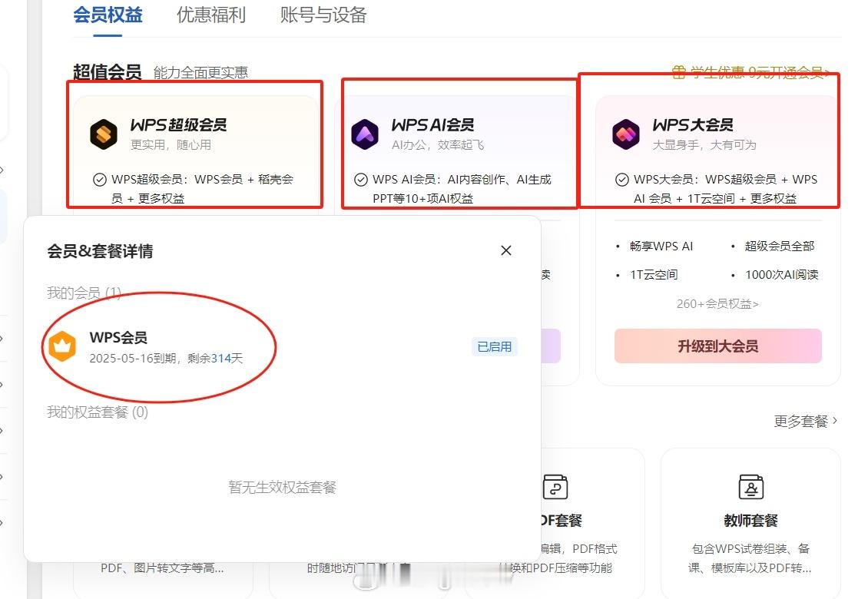
Task: Click the check icon before WPS AI会员 description
Action: point(361,180)
